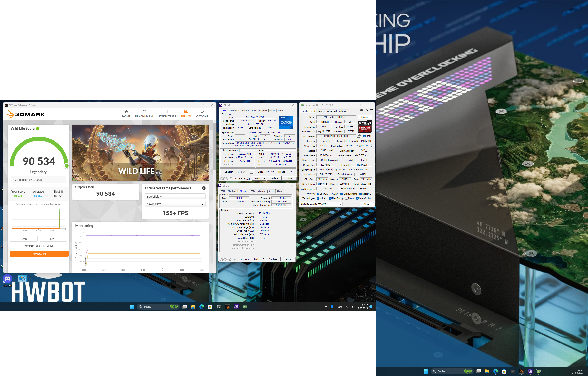Take a GPU-Z screenshot with camera icon

coord(362,110)
